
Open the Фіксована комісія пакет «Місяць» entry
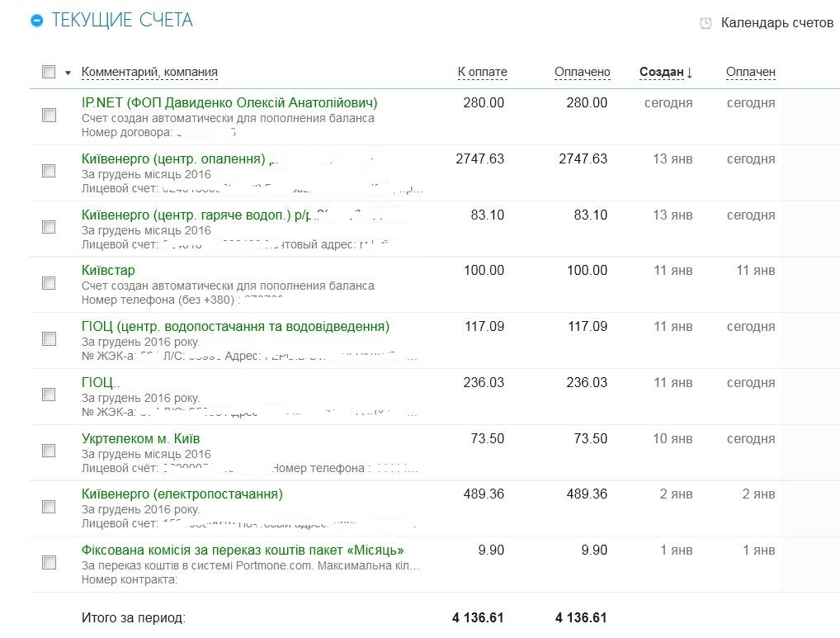coord(243,551)
